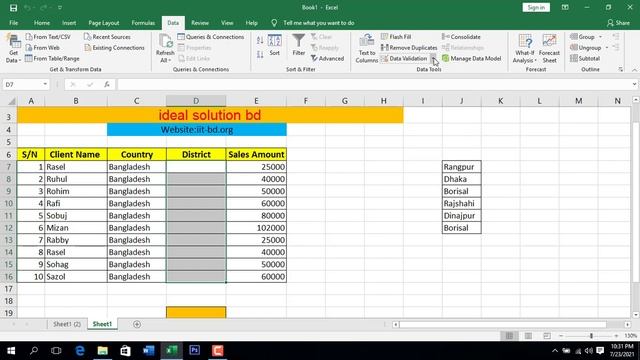Insert function via fx icon
The image size is (640, 360).
[107, 84]
